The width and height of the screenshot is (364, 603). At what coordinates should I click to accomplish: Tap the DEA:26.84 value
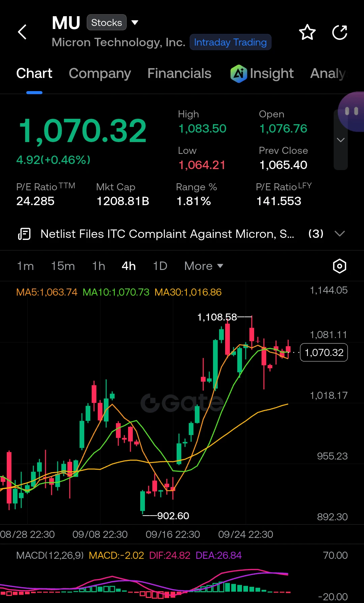[x=219, y=555]
